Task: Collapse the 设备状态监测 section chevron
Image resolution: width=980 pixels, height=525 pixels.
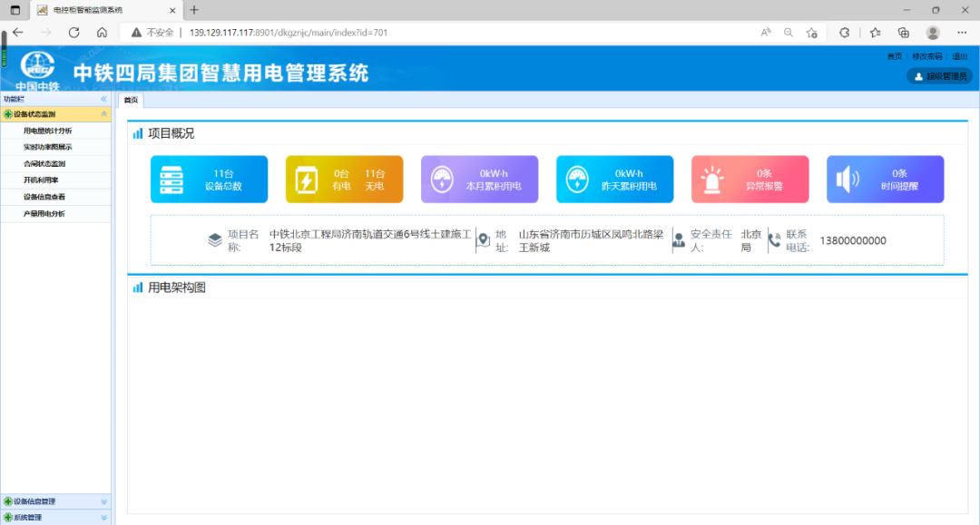Action: tap(103, 114)
